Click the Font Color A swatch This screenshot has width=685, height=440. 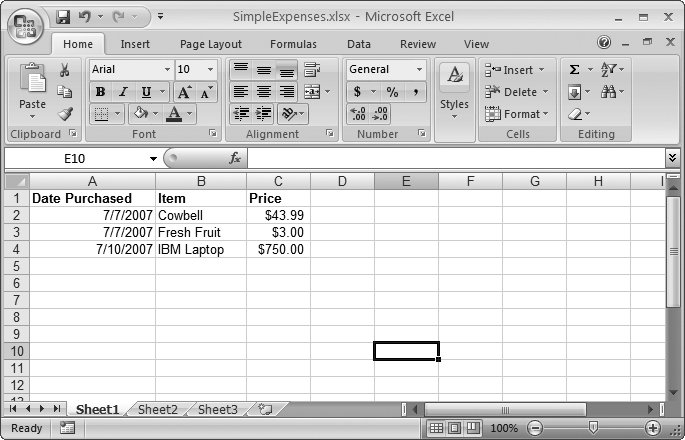[x=174, y=114]
